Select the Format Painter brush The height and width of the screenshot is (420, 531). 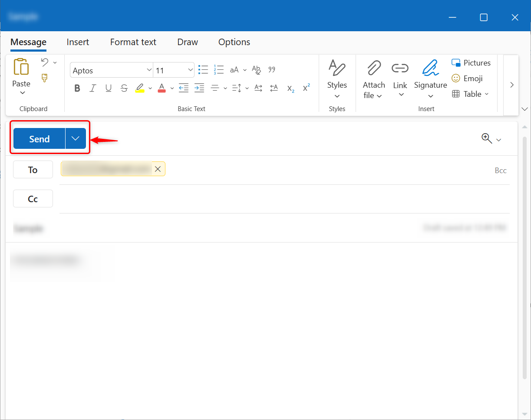[44, 78]
